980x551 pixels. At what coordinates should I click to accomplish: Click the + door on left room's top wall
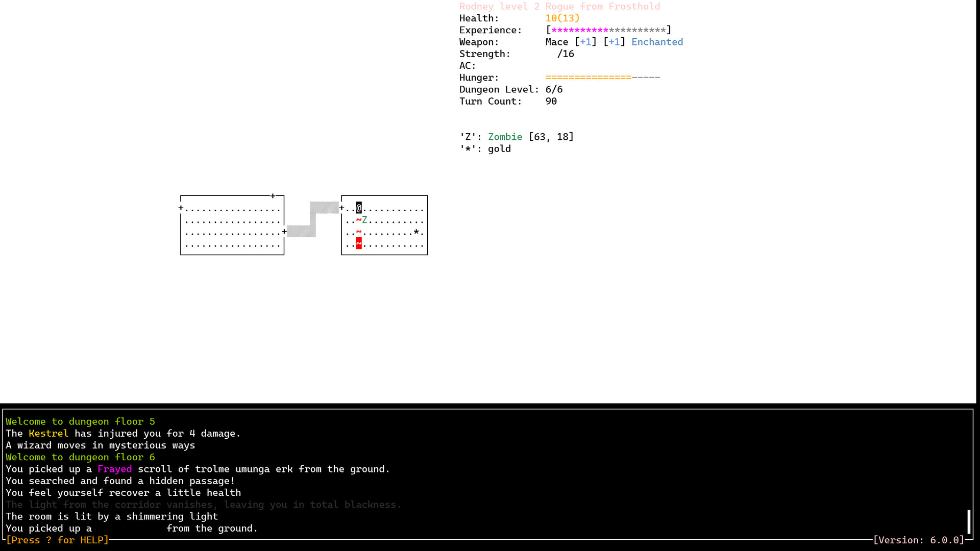(273, 196)
